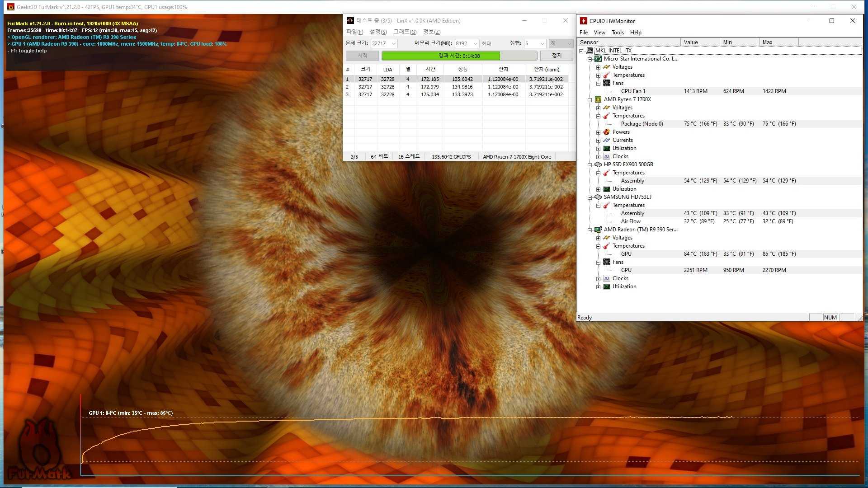The width and height of the screenshot is (868, 488).
Task: Open the memory size 8192 dropdown
Action: pos(476,44)
